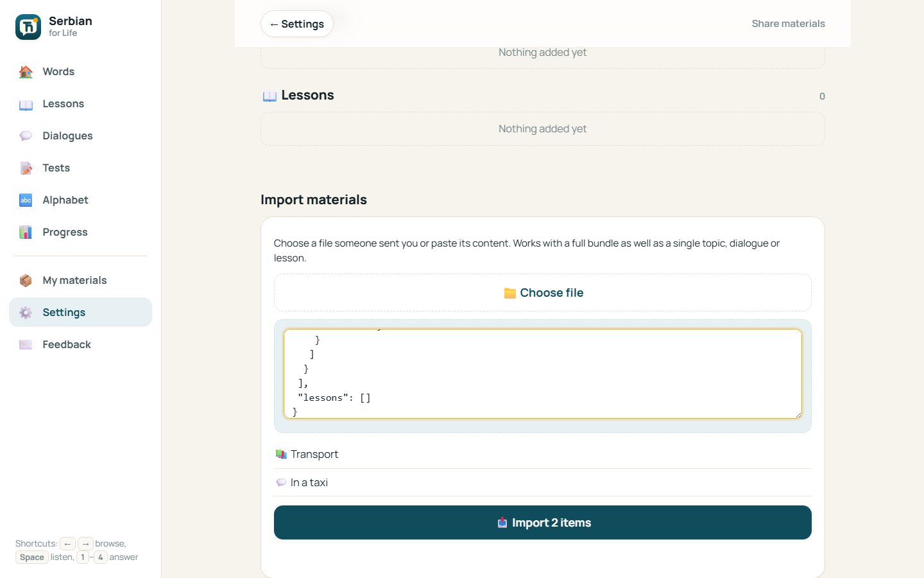
Task: Click the text area resize handle
Action: coord(798,414)
